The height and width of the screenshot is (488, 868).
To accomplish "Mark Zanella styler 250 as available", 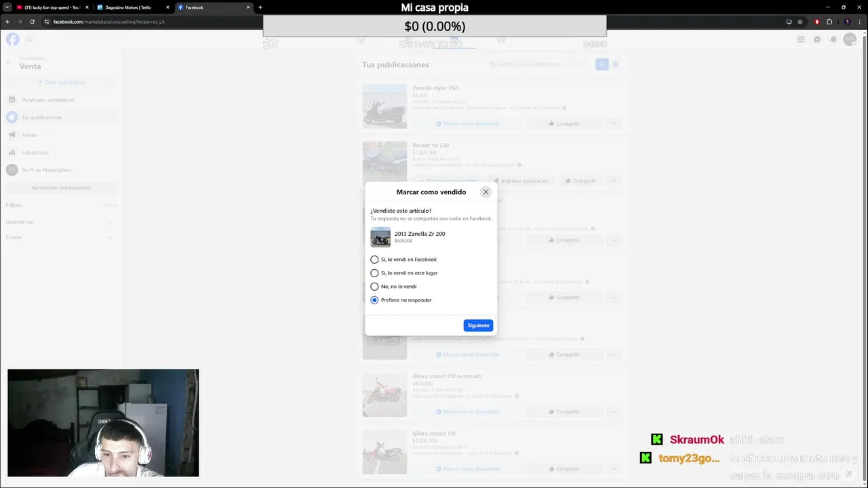I will pos(467,124).
